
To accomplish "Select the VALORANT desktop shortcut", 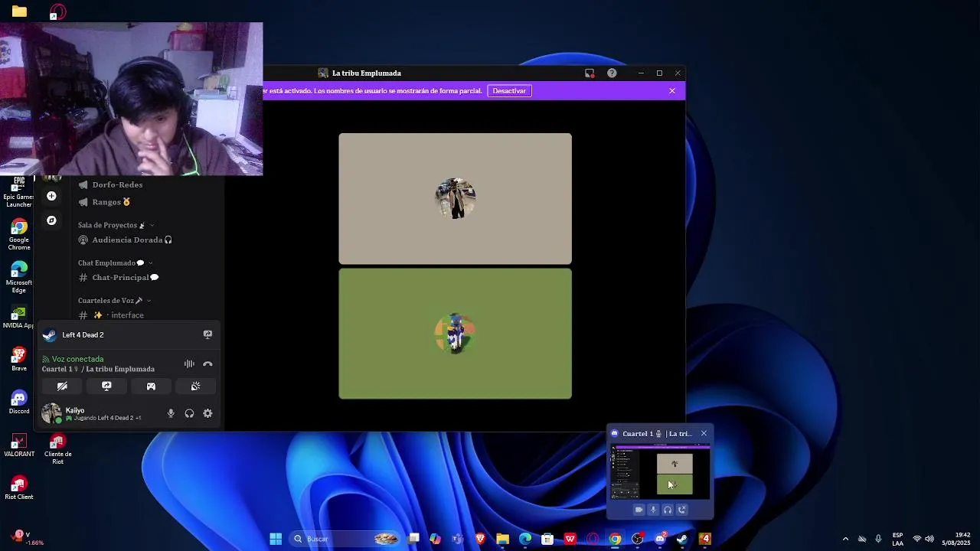I will [19, 445].
